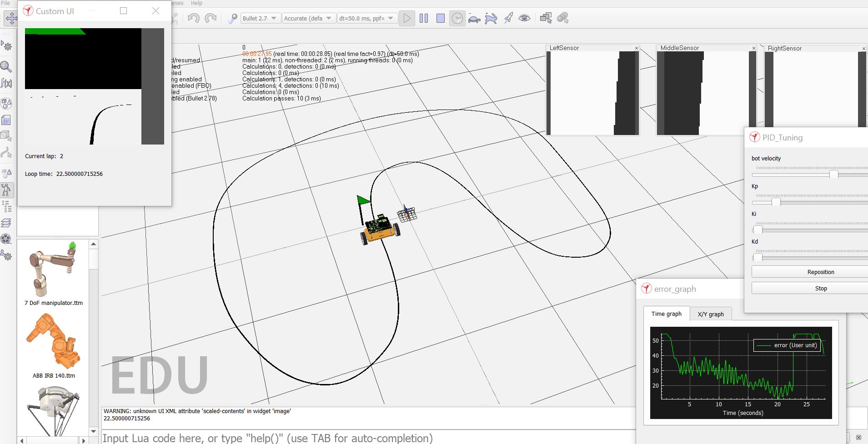
Task: Open the dt=50.0 ms time step dropdown
Action: tap(367, 18)
